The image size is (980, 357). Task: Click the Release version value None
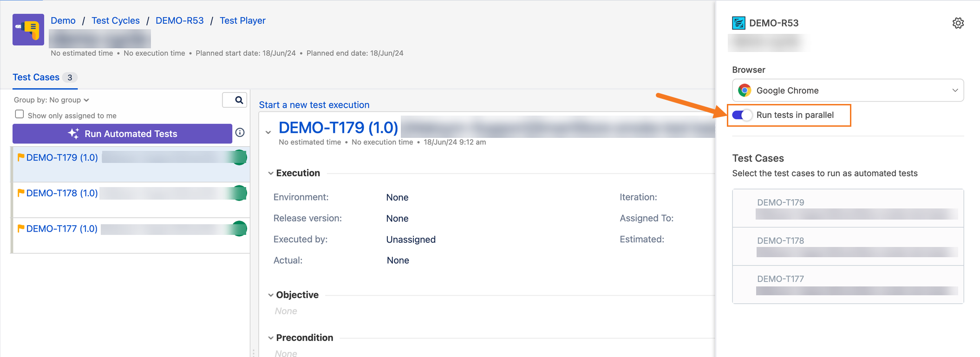pyautogui.click(x=397, y=218)
